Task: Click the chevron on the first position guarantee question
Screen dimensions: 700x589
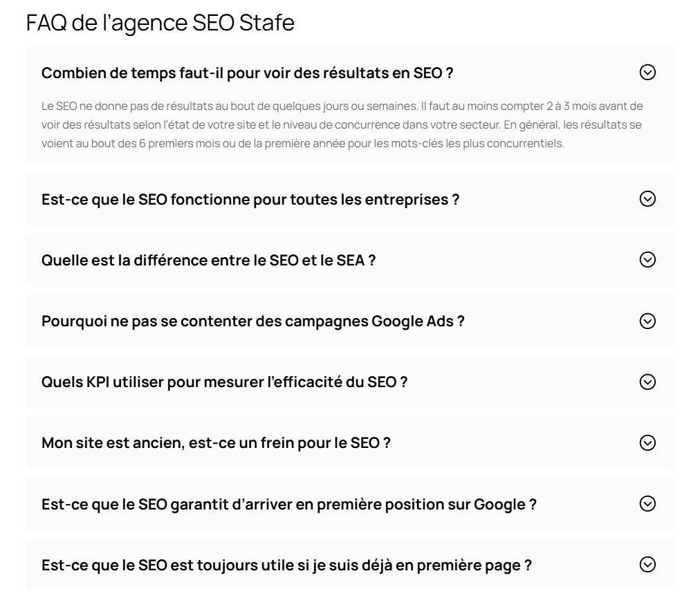Action: click(647, 504)
